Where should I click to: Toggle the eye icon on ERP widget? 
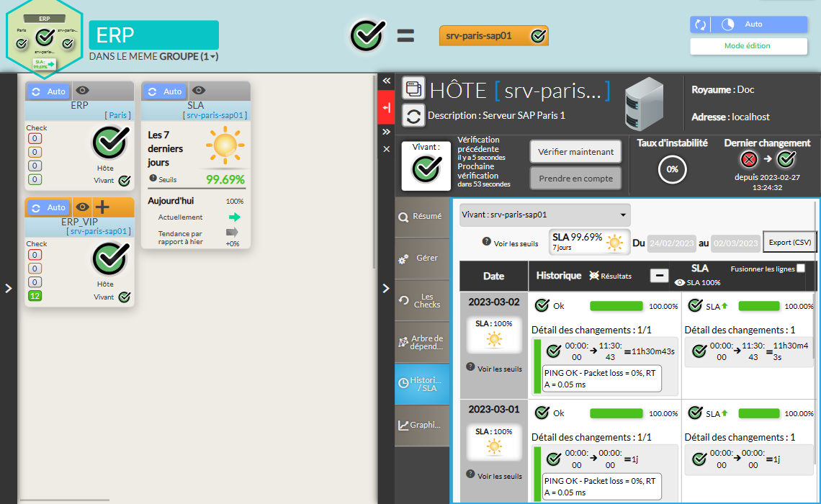[x=83, y=91]
